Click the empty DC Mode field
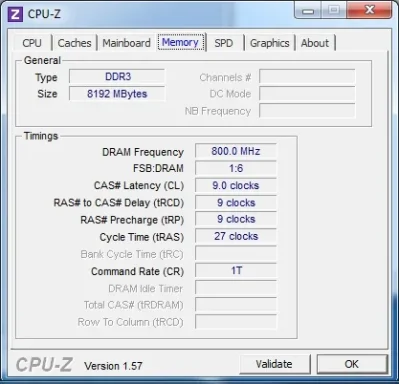 coord(307,94)
